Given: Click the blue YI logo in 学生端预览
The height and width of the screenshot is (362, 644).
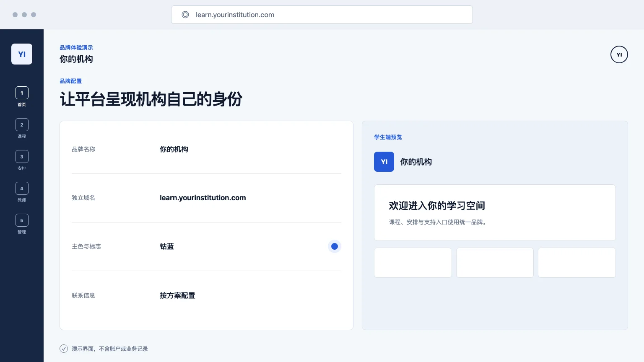Looking at the screenshot, I should click(384, 162).
